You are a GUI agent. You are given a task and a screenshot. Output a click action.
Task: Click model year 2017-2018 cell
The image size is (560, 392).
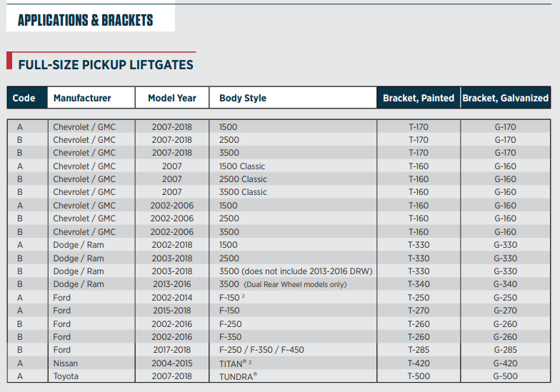tap(171, 350)
